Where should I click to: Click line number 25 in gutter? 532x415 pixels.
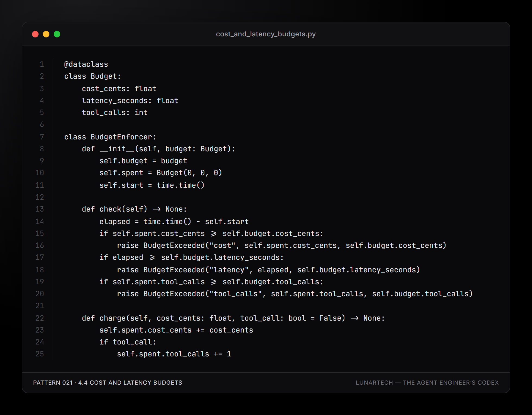[x=40, y=354]
